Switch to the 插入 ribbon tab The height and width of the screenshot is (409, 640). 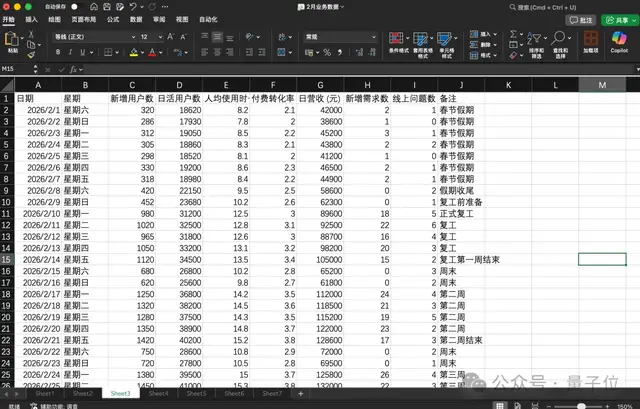click(32, 19)
